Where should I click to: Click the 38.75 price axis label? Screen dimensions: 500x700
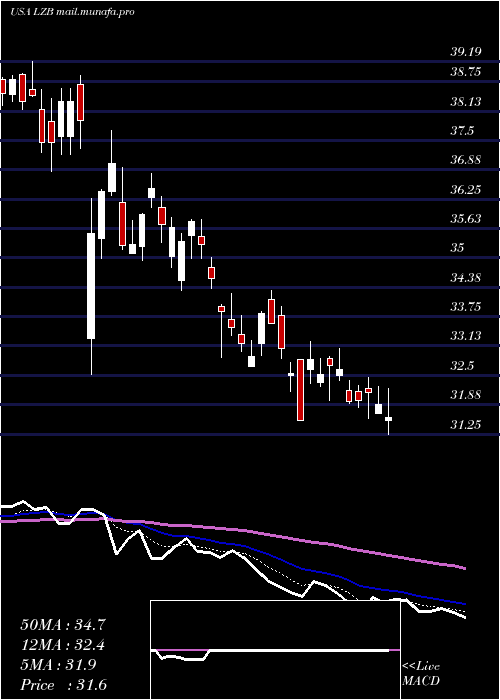[466, 72]
